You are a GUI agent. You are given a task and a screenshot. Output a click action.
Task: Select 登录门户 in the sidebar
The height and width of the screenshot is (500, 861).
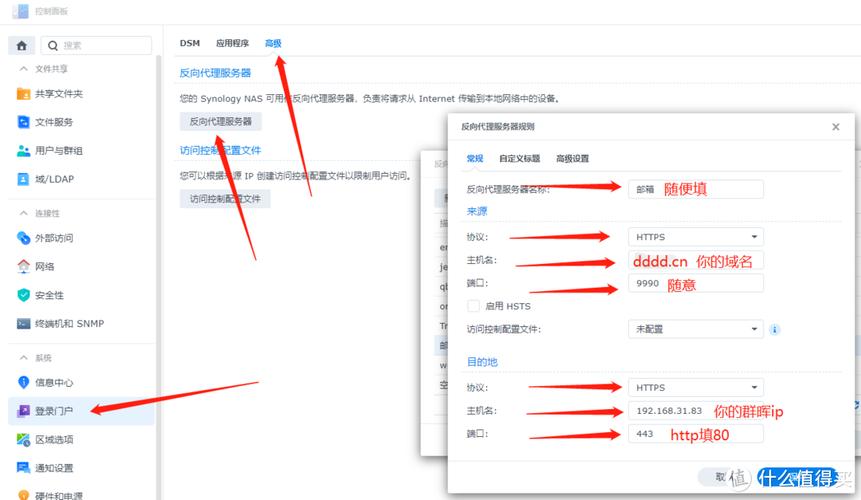[x=54, y=410]
